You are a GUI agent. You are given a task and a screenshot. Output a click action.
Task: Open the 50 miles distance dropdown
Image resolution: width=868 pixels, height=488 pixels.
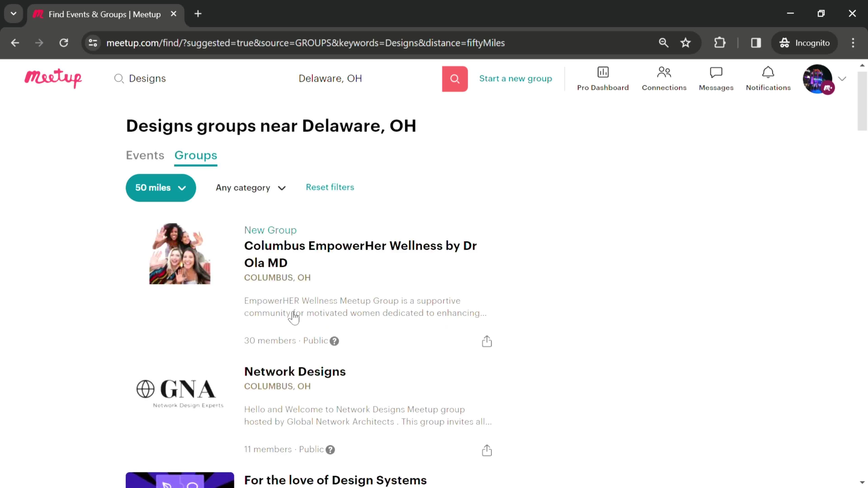pyautogui.click(x=161, y=188)
